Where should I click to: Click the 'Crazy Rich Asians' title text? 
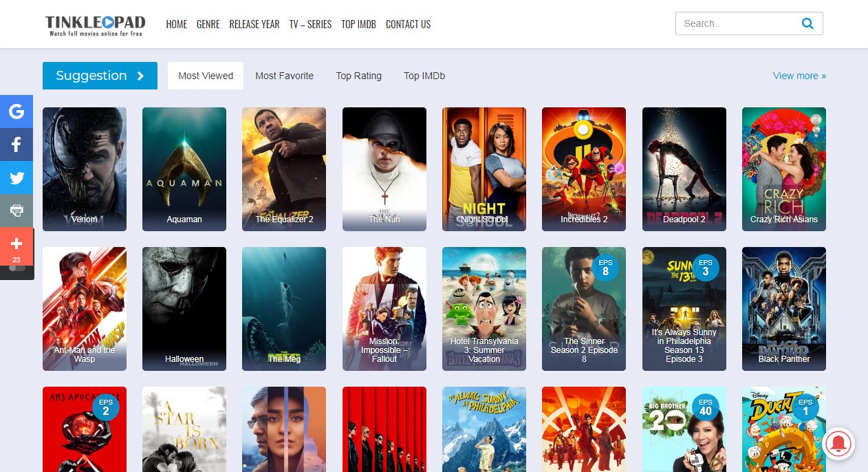click(784, 219)
